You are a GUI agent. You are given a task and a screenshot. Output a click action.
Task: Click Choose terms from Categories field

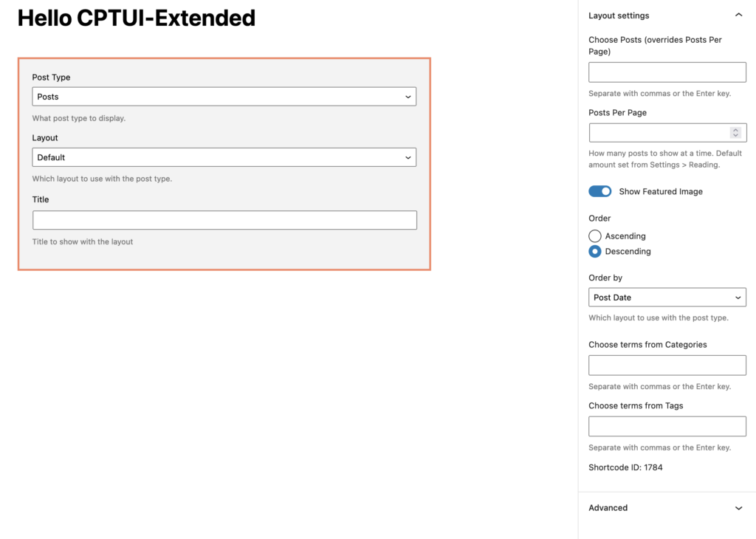(x=667, y=365)
